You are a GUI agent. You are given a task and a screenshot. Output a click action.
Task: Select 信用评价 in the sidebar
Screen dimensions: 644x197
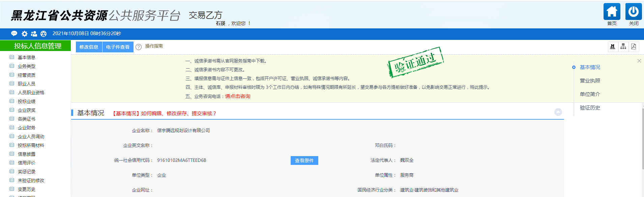coord(26,163)
